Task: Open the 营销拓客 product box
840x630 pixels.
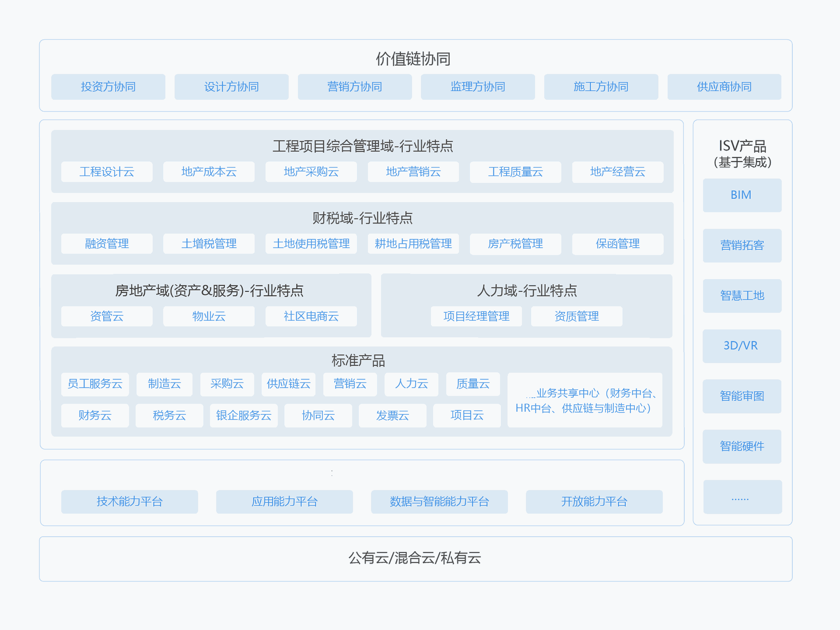Action: (x=742, y=245)
